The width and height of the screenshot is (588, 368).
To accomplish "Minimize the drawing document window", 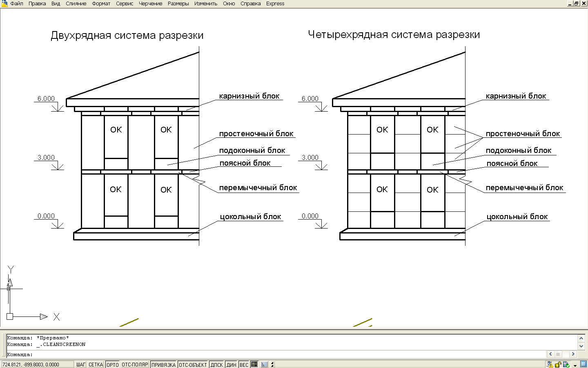I will tap(570, 3).
